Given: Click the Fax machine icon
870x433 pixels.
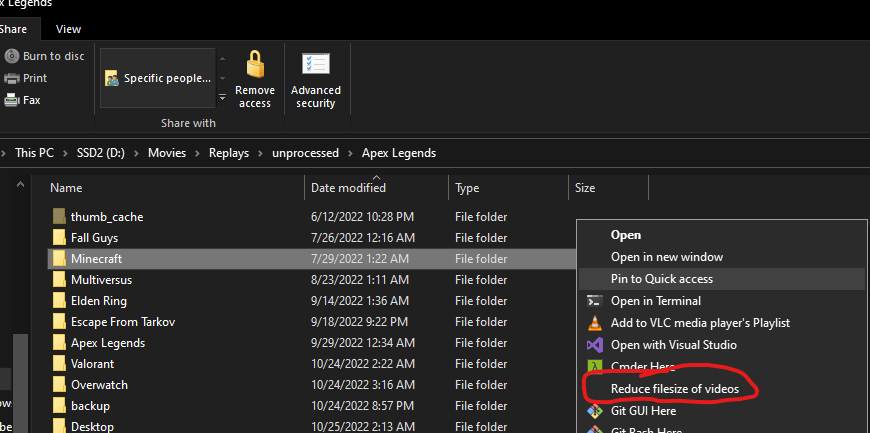Looking at the screenshot, I should click(x=12, y=100).
